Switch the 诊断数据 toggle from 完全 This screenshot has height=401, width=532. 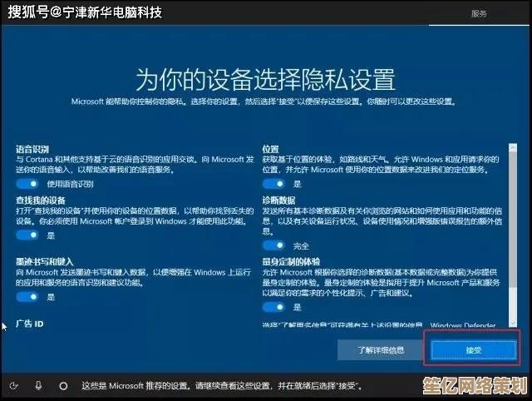(273, 245)
